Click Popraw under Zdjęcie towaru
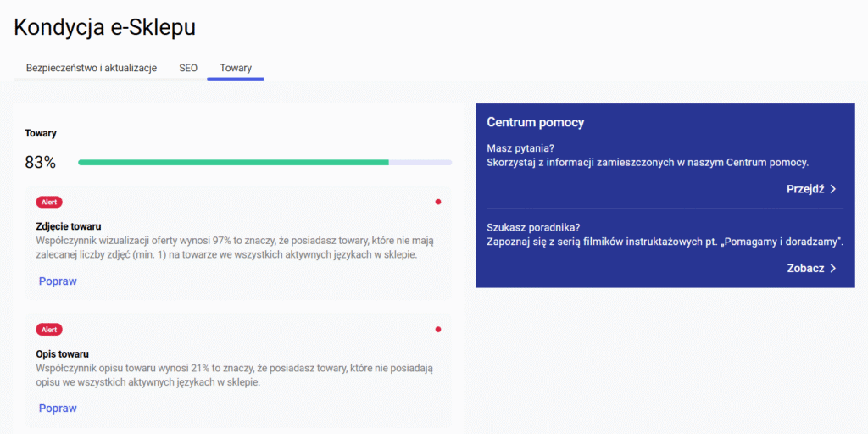 (58, 281)
